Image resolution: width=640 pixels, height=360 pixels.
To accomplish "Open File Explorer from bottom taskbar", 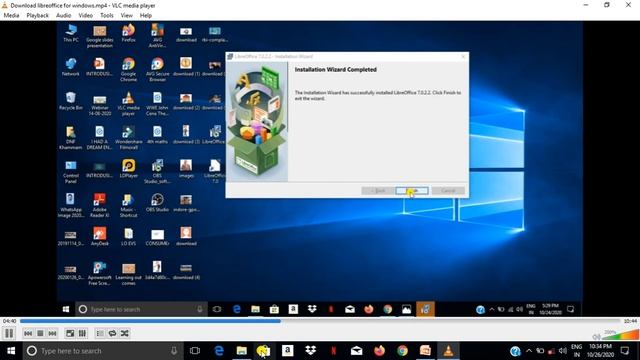I will click(242, 351).
